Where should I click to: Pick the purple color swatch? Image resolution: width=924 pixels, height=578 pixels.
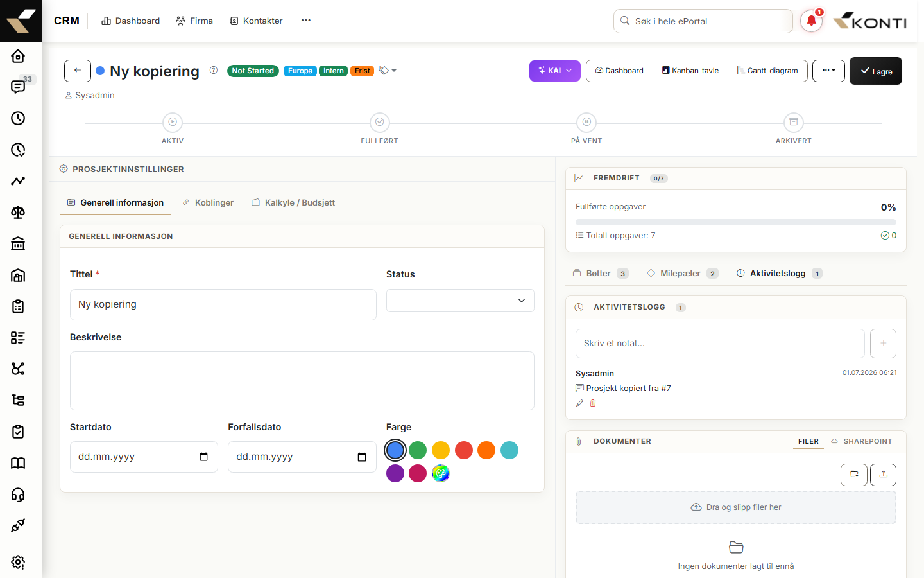[395, 473]
